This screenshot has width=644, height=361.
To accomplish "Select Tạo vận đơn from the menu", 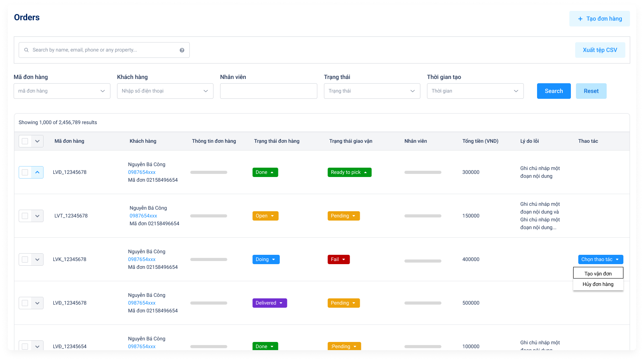I will tap(598, 273).
